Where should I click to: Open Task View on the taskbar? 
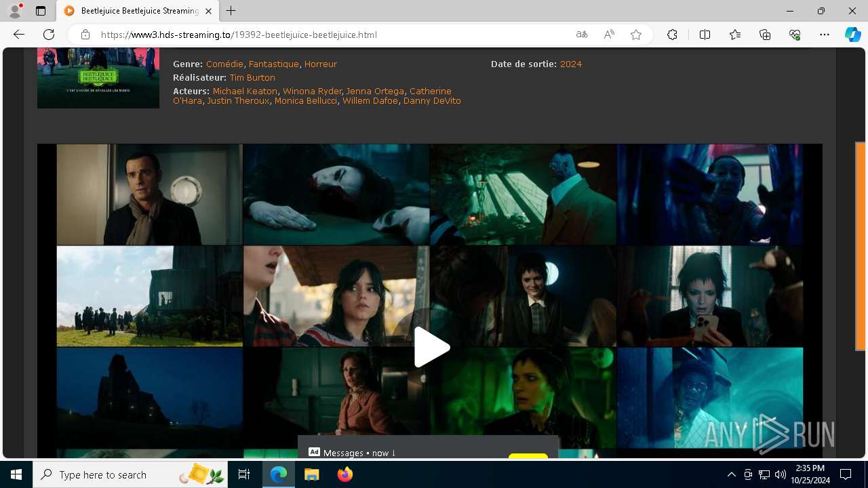click(245, 474)
